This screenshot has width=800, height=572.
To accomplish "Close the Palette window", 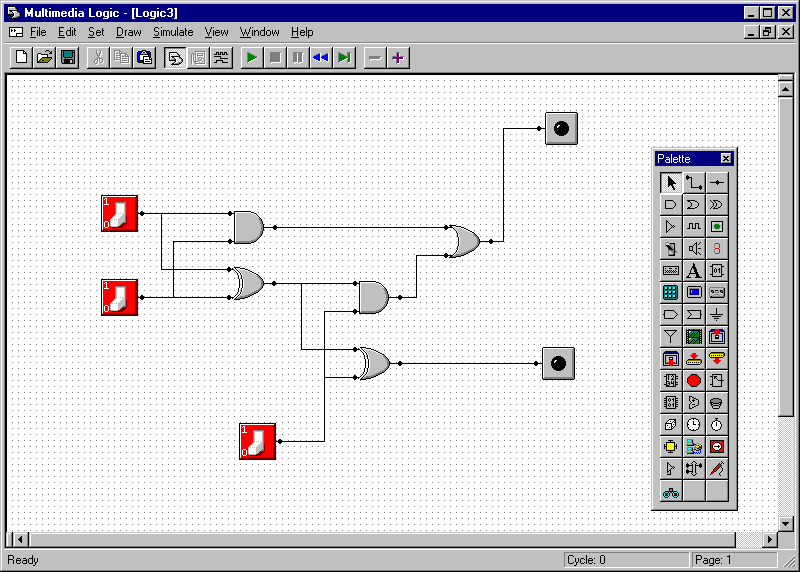I will coord(726,158).
